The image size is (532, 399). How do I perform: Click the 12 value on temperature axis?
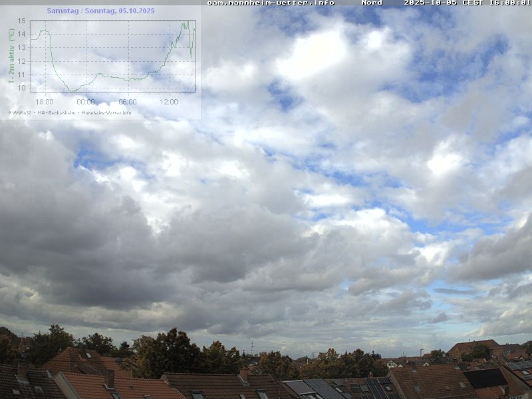pyautogui.click(x=22, y=61)
